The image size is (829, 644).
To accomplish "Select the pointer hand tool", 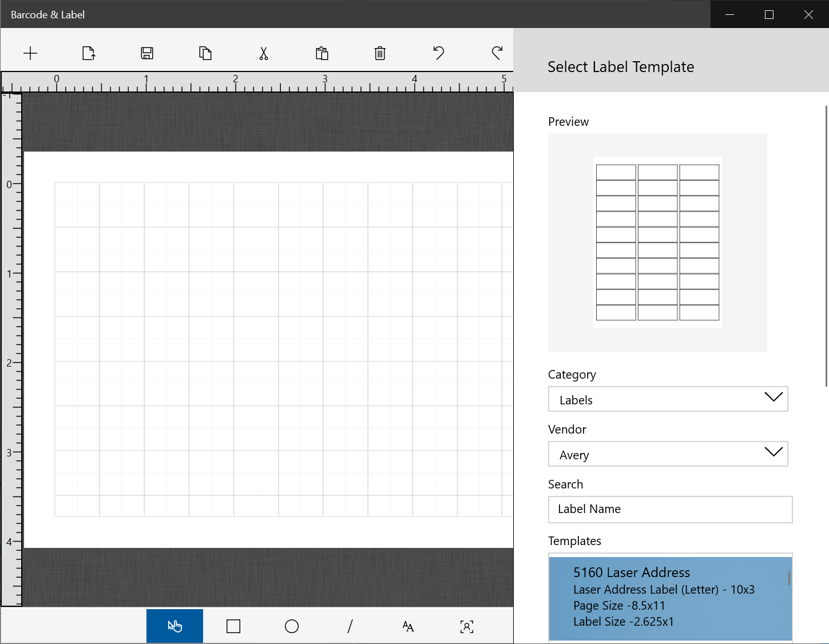I will tap(174, 626).
